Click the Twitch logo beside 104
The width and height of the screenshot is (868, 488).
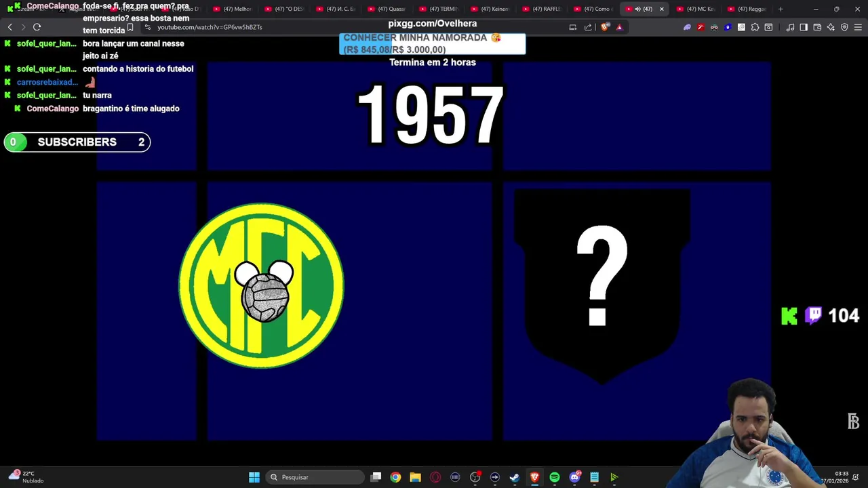click(813, 315)
